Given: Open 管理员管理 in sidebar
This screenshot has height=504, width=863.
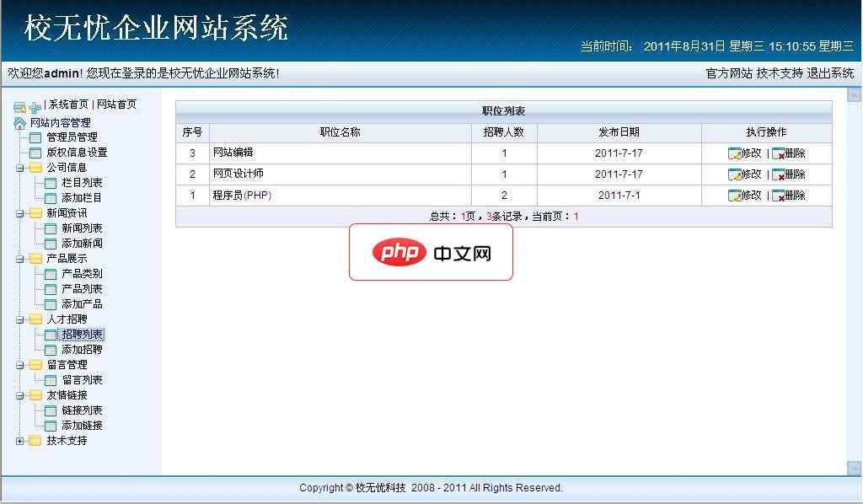Looking at the screenshot, I should 72,137.
